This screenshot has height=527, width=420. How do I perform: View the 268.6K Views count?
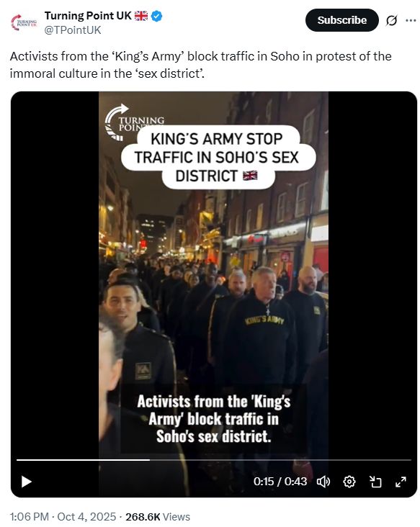[x=158, y=516]
